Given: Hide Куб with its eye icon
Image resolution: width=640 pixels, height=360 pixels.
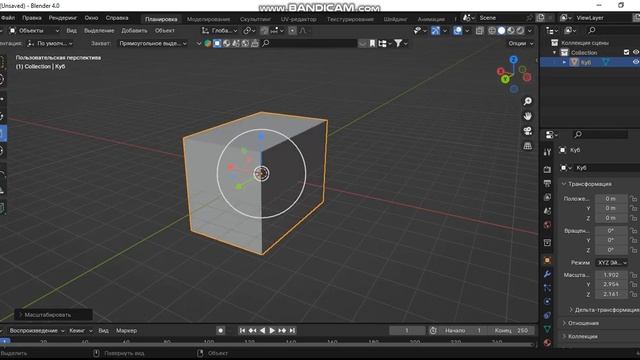Looking at the screenshot, I should [636, 62].
